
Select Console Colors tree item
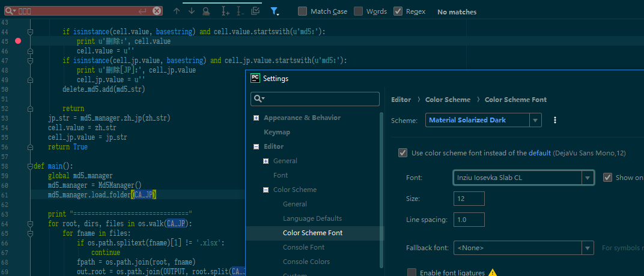pos(306,261)
